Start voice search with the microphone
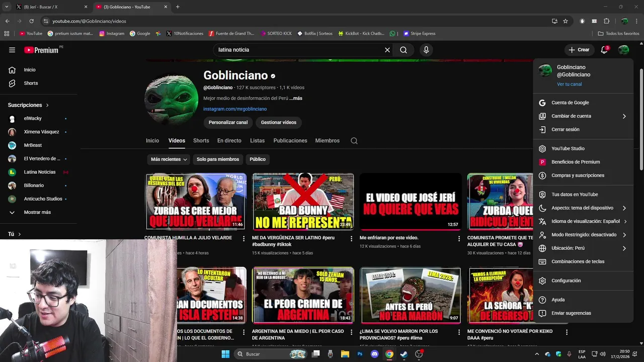The image size is (644, 362). coord(426,50)
